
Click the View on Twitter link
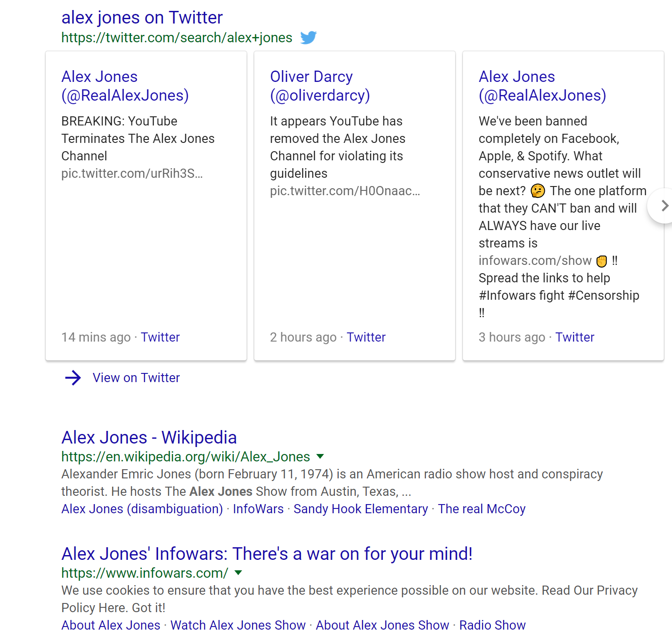[136, 378]
